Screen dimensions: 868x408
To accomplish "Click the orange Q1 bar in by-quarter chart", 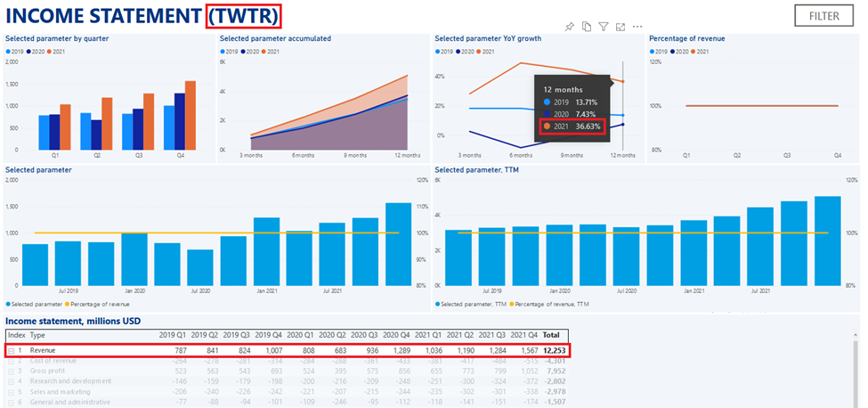I will tap(65, 126).
